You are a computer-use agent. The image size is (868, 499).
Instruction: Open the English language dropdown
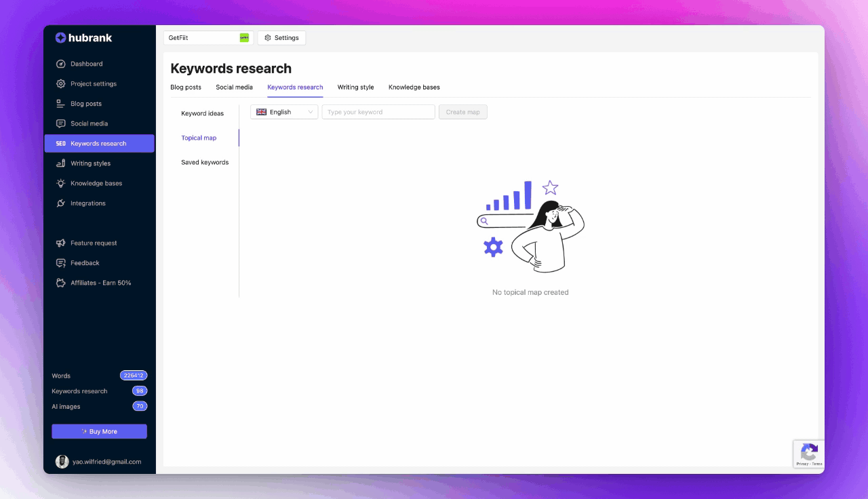284,112
